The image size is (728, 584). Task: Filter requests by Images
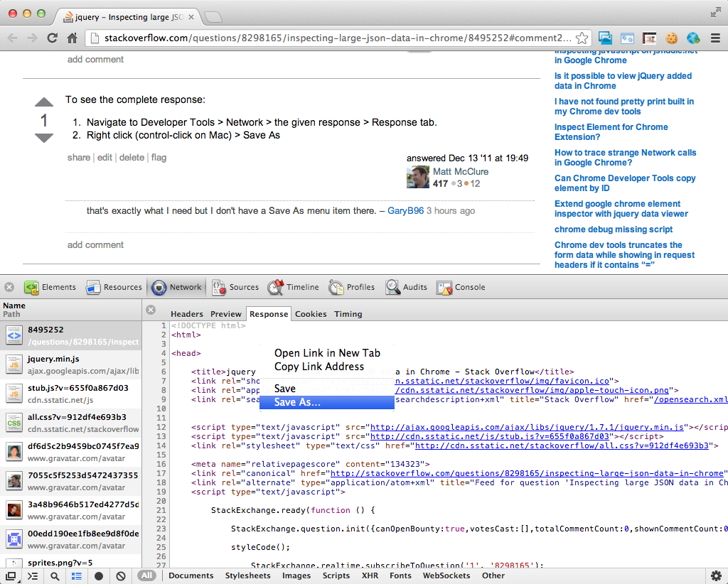point(296,575)
